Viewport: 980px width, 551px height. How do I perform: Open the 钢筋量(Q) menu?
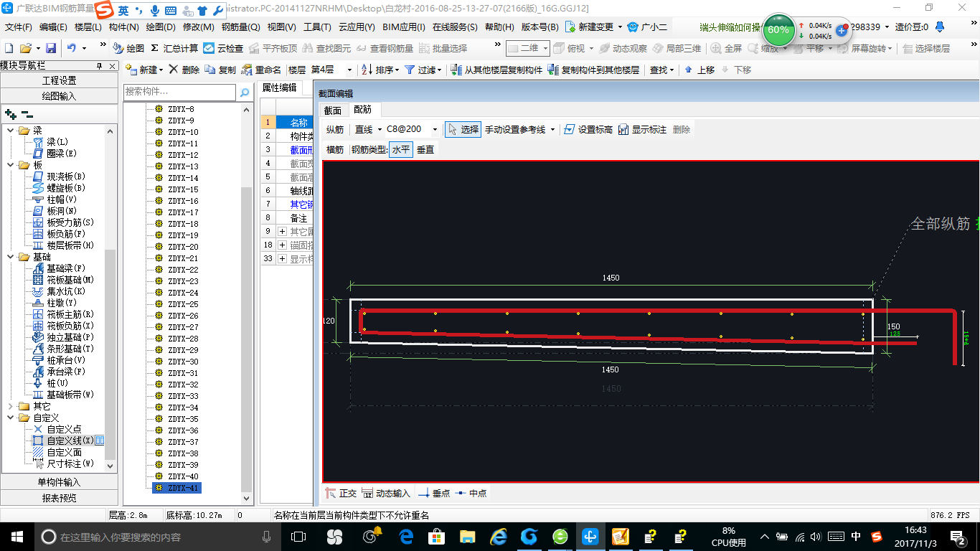pos(240,27)
